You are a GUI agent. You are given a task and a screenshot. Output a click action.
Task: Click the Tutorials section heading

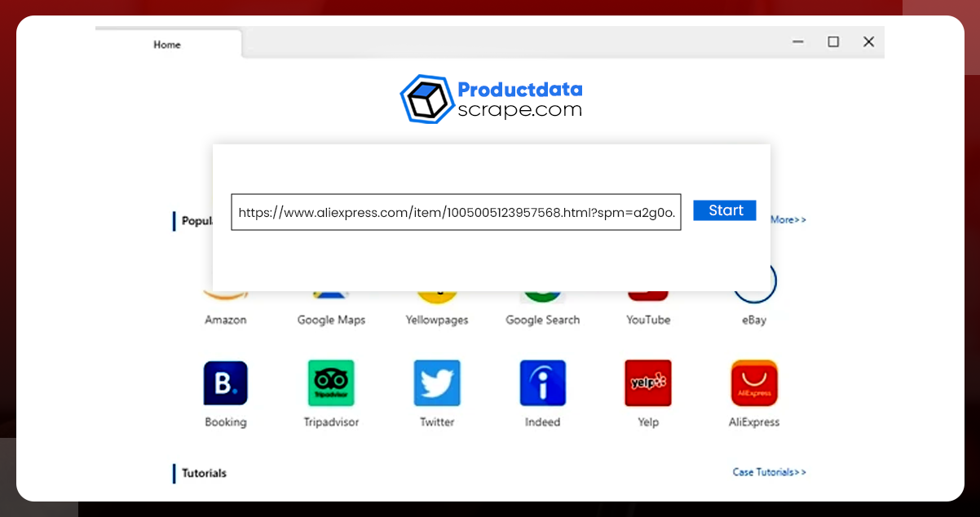pyautogui.click(x=204, y=473)
